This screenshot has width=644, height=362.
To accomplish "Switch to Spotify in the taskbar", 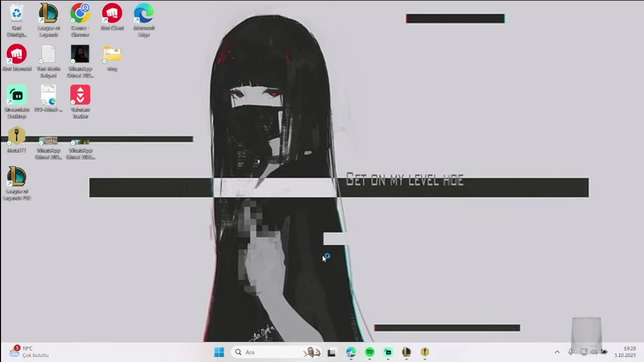I will click(370, 352).
